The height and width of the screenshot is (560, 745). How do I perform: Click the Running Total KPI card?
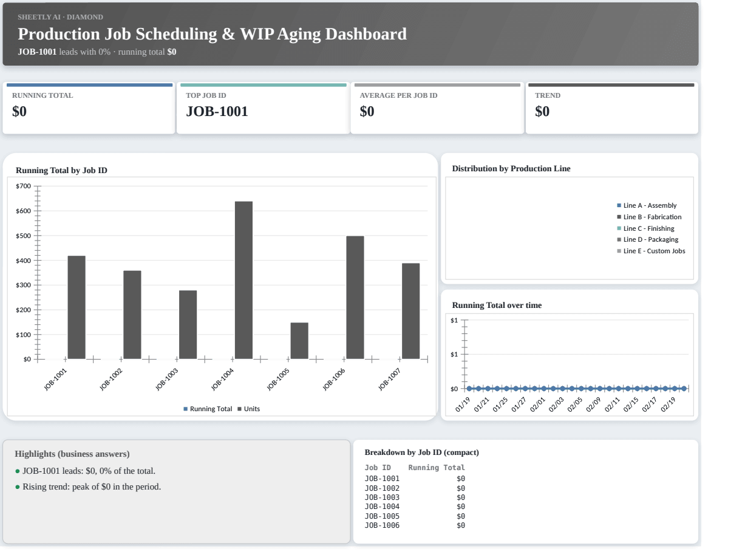(x=89, y=108)
